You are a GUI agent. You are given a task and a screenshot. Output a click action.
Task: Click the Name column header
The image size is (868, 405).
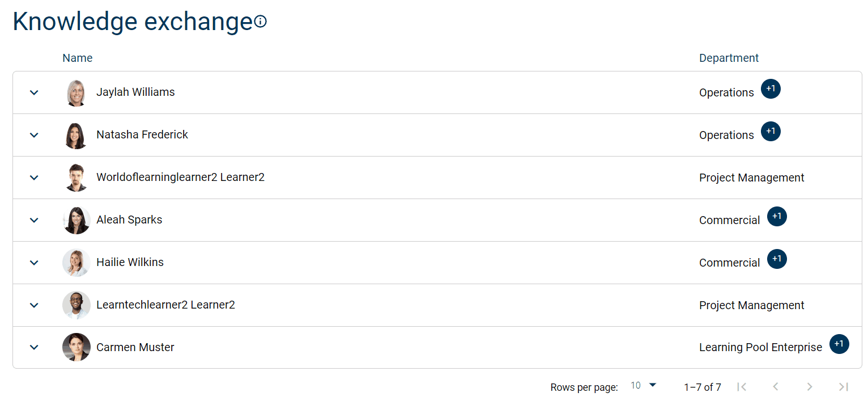[x=77, y=58]
